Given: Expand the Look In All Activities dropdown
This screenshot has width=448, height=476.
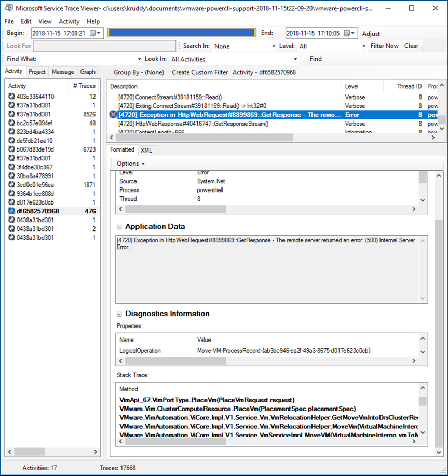Looking at the screenshot, I should 296,59.
